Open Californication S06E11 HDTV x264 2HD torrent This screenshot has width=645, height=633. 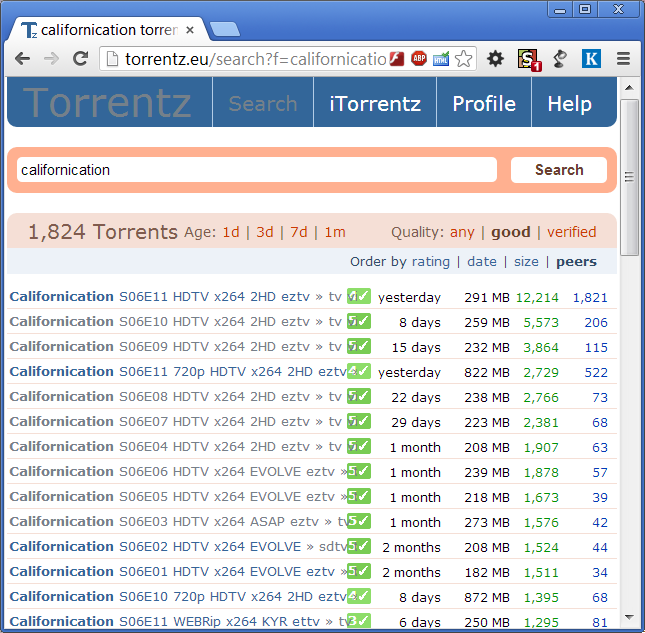click(176, 297)
